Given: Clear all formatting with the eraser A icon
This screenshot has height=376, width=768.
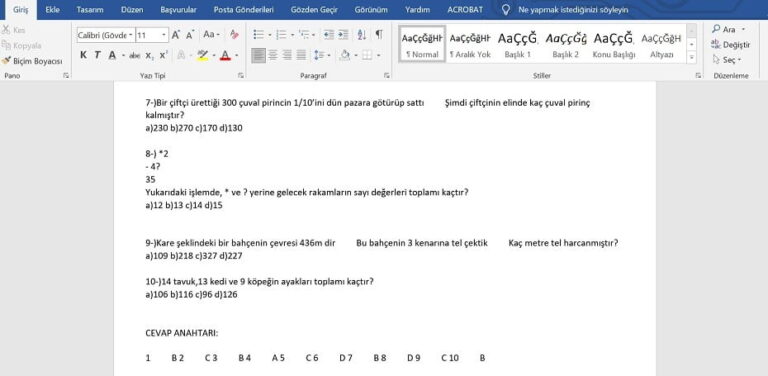Looking at the screenshot, I should tap(234, 35).
